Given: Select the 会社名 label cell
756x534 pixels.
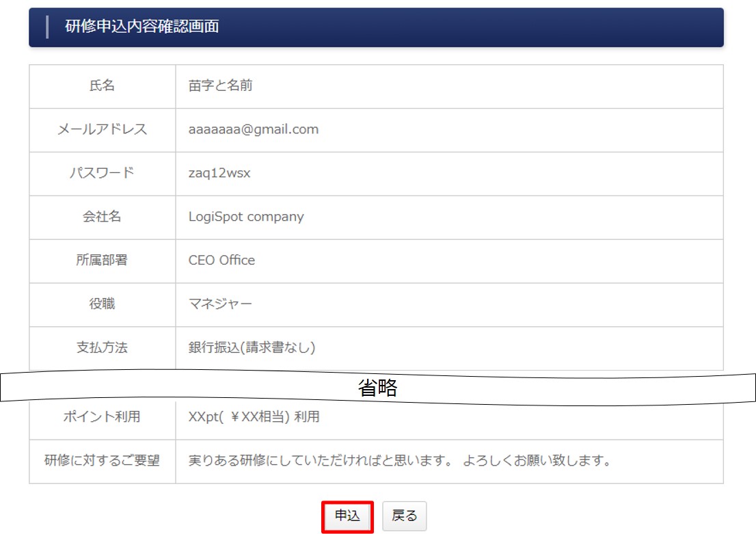Looking at the screenshot, I should tap(102, 217).
